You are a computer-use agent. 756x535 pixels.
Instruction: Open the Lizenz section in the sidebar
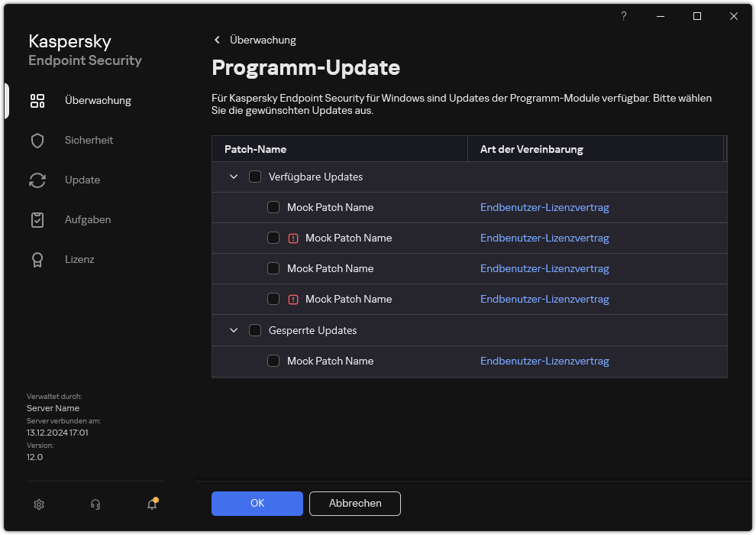[79, 259]
